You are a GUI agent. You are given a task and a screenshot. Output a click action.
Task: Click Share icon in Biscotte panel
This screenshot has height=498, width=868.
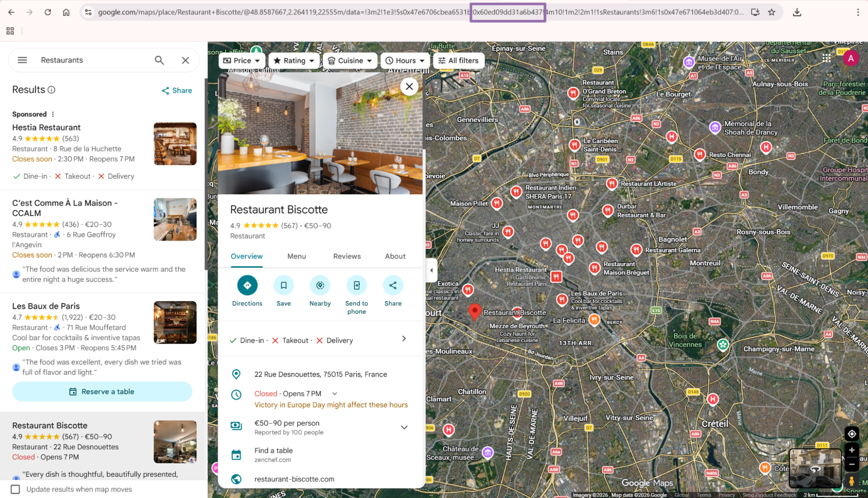click(x=393, y=285)
